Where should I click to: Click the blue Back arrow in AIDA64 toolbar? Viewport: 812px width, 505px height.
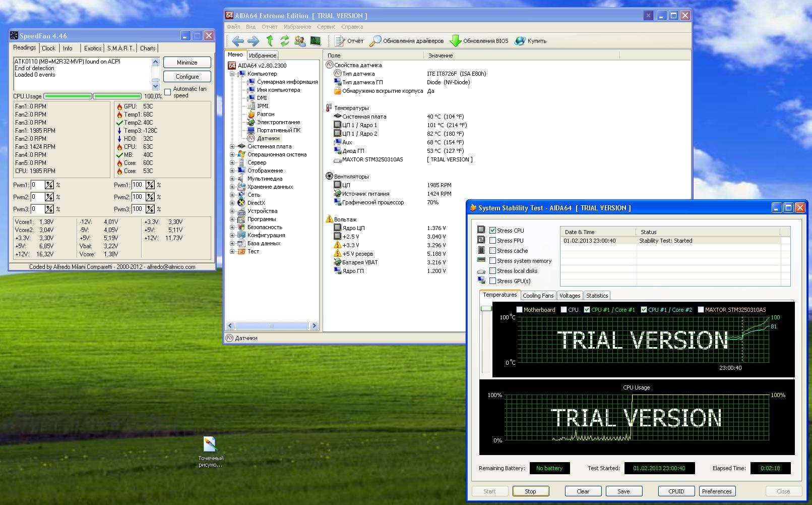click(x=238, y=41)
